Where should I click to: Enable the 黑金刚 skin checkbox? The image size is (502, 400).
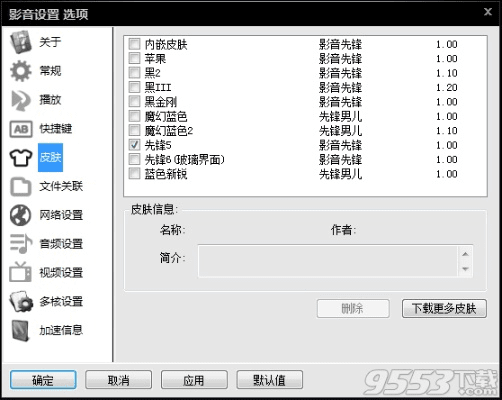tap(134, 101)
